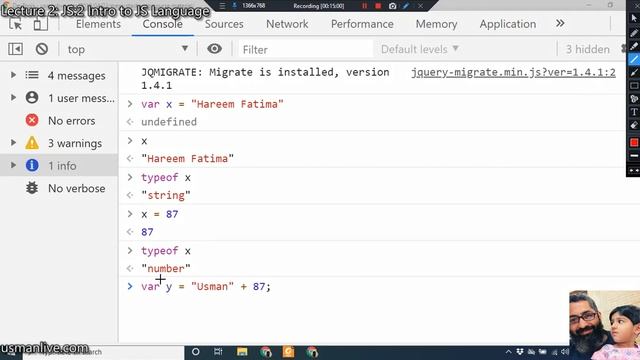Pause the screen recording
640x360 pixels.
point(364,6)
